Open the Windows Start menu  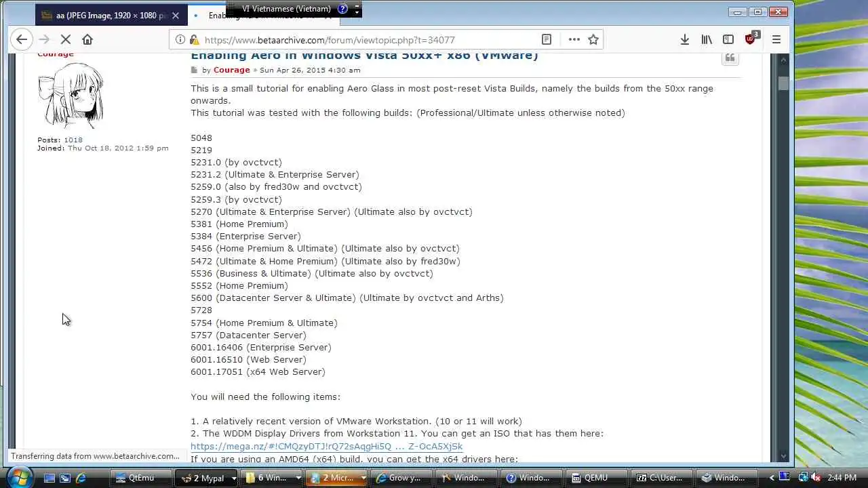pos(18,477)
